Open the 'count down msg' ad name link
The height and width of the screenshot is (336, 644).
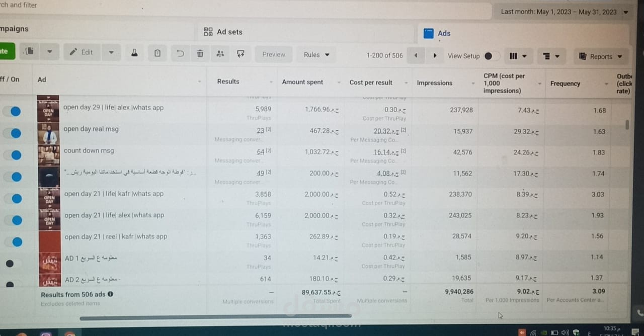[89, 150]
